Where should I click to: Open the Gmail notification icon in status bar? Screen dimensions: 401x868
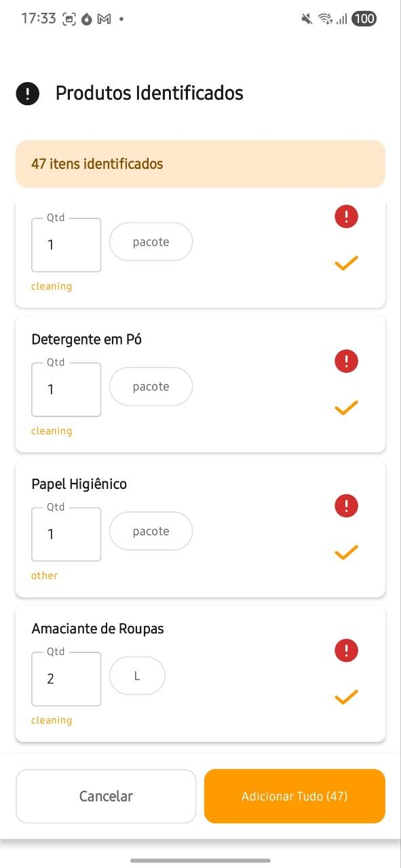click(103, 18)
